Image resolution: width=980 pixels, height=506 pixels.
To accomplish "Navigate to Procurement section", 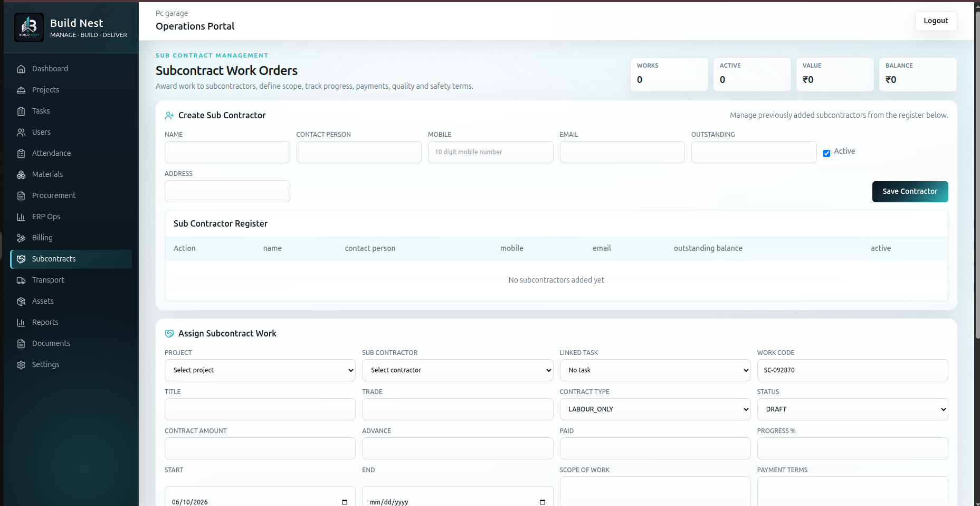I will [71, 195].
